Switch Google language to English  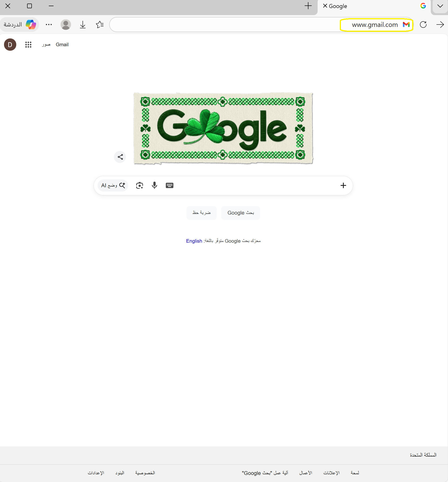tap(194, 241)
